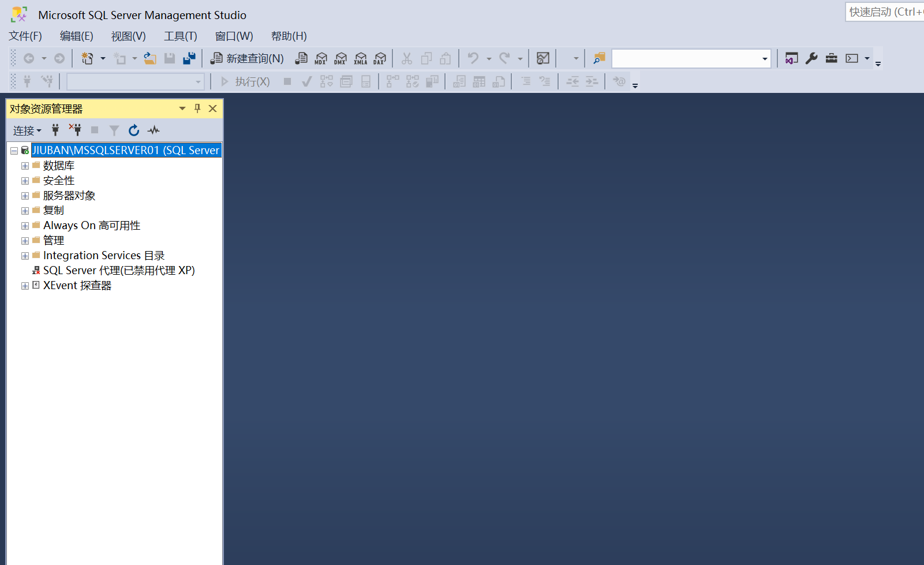Create a new DMX query
The width and height of the screenshot is (924, 565).
click(x=341, y=58)
